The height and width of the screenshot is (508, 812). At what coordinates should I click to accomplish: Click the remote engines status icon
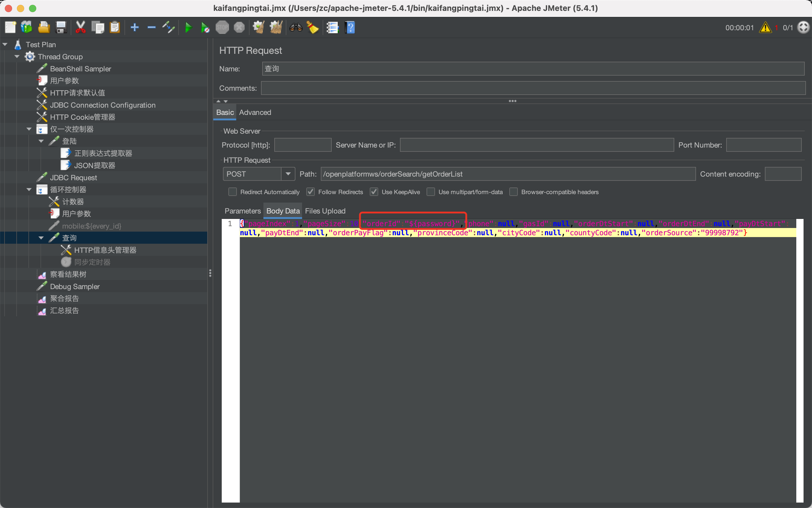coord(803,27)
